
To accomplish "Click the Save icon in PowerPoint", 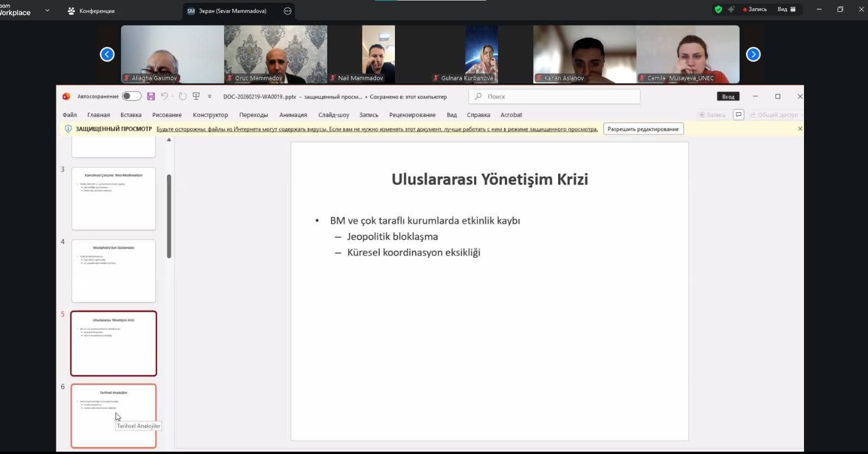I will click(151, 96).
